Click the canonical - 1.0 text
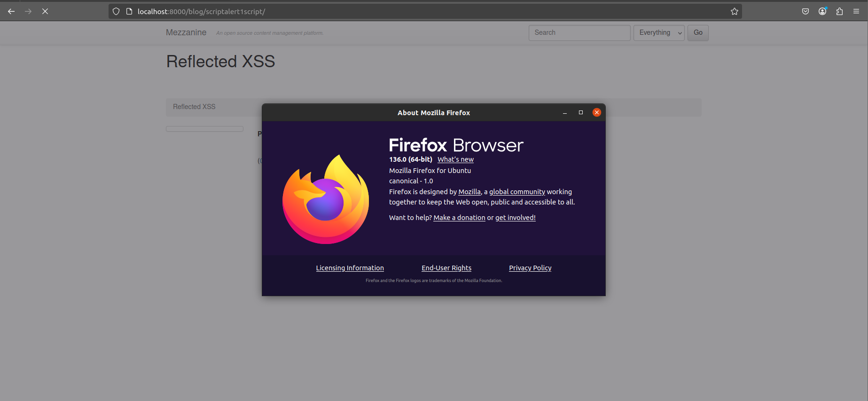The image size is (868, 401). click(x=411, y=181)
